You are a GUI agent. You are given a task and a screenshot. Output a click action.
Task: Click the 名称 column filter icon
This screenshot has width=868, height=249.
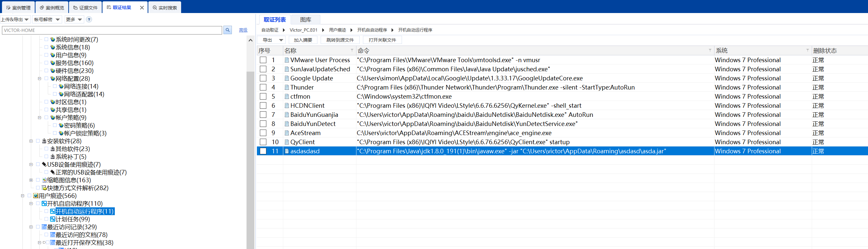(x=352, y=50)
